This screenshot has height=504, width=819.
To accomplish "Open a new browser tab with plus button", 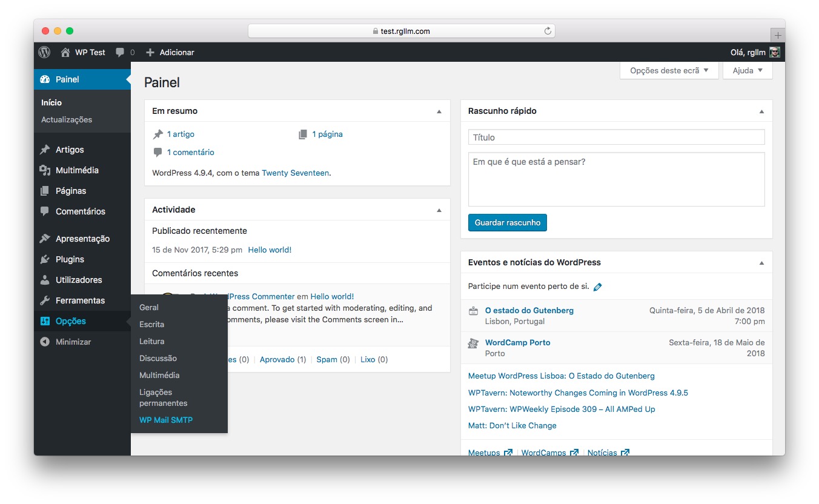I will (778, 35).
